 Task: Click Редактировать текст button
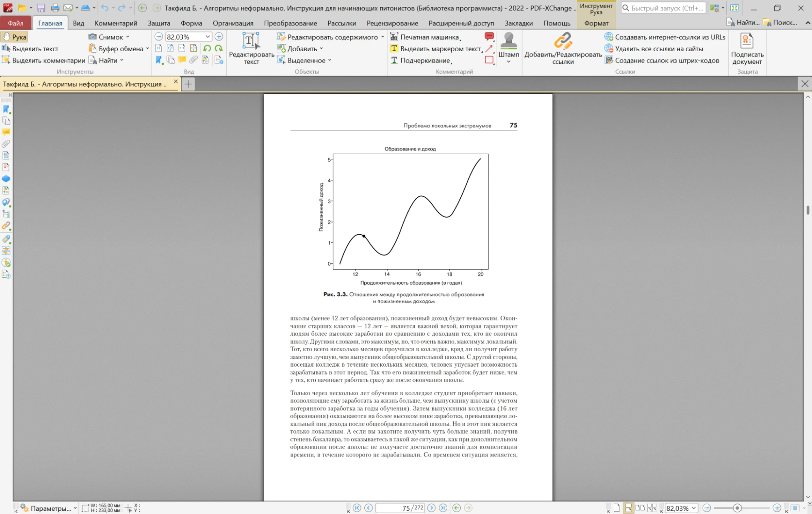point(251,48)
